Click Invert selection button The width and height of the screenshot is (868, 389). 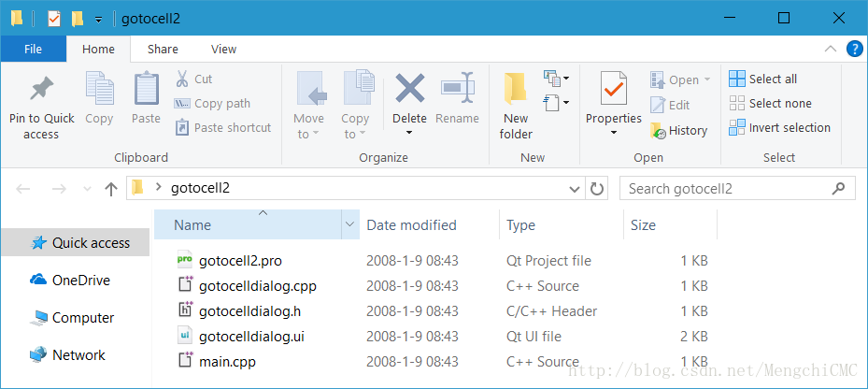(x=780, y=128)
